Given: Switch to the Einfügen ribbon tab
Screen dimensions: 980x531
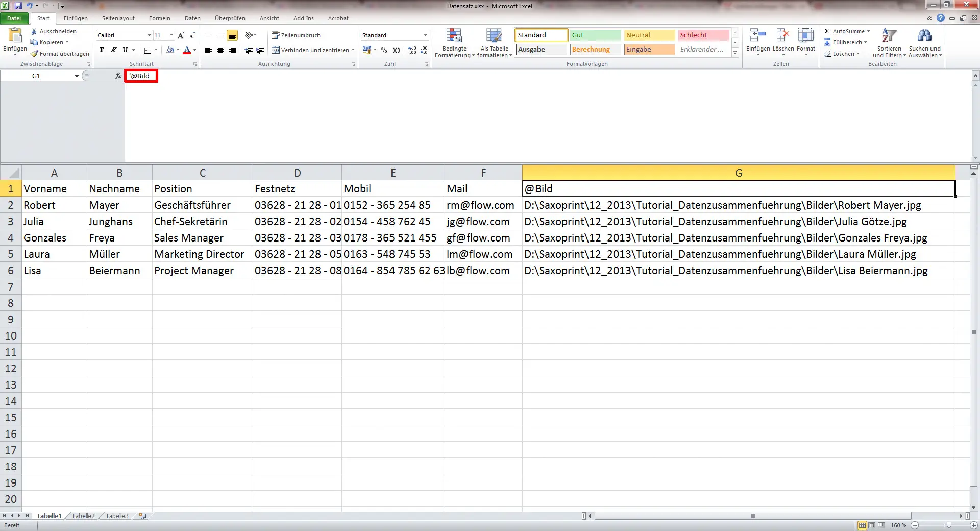Looking at the screenshot, I should 76,18.
